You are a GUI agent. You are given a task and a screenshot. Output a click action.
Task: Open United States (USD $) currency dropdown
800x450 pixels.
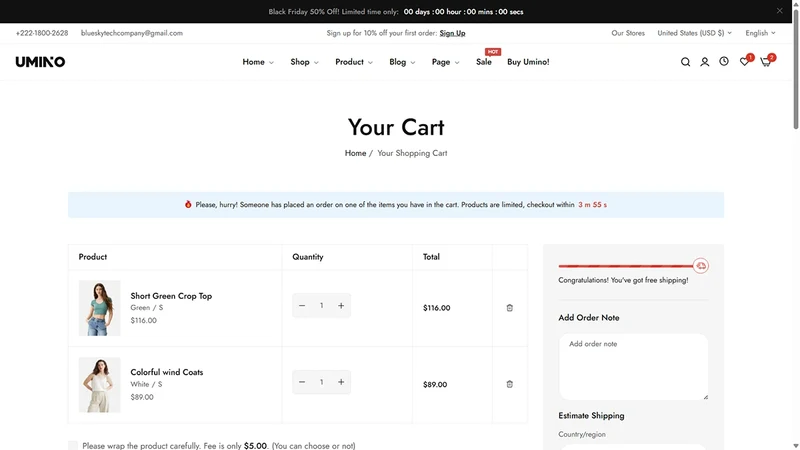tap(694, 33)
